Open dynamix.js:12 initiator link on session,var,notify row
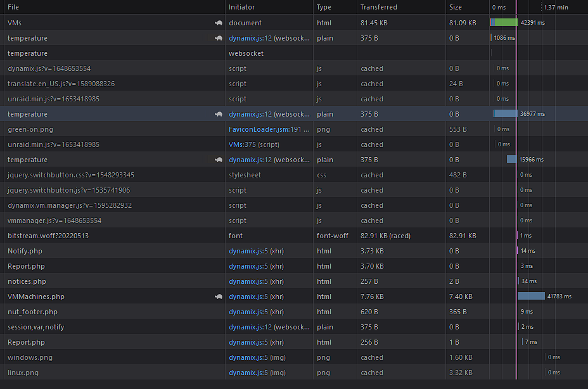The image size is (588, 389). pyautogui.click(x=250, y=327)
